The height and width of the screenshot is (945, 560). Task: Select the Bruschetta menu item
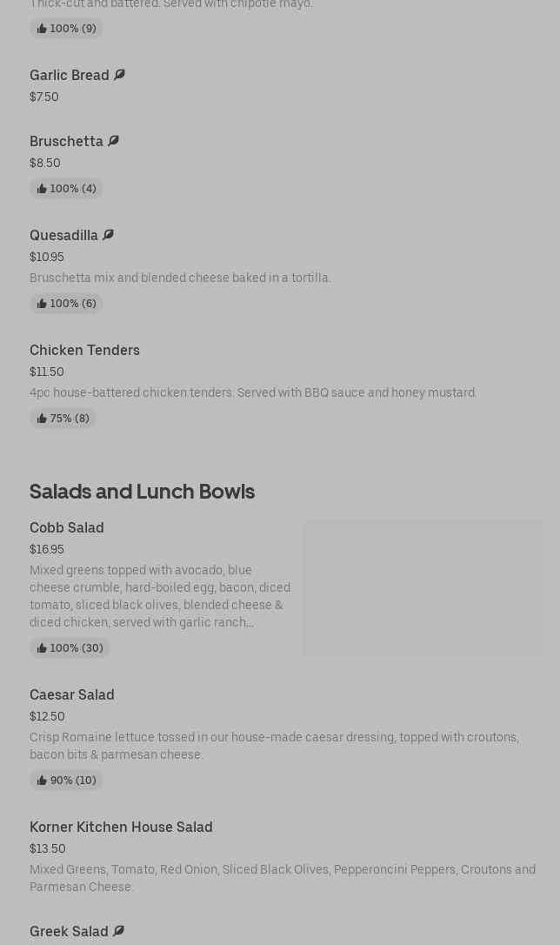(66, 141)
